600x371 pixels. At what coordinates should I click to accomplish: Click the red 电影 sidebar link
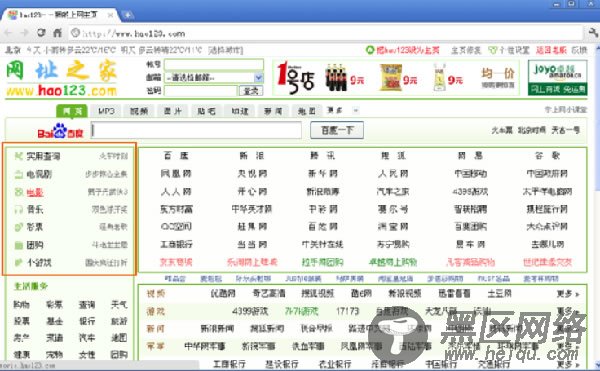[x=35, y=192]
